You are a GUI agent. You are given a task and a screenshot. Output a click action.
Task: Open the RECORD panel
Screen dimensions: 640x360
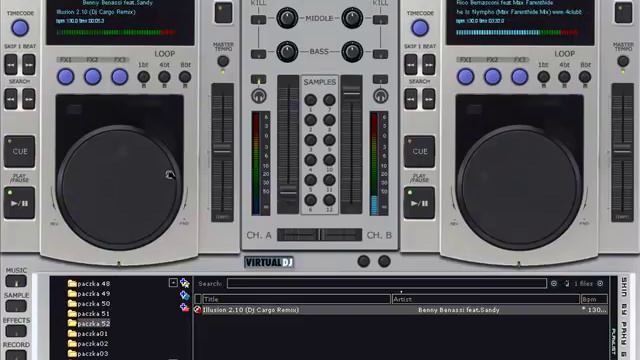tap(16, 356)
